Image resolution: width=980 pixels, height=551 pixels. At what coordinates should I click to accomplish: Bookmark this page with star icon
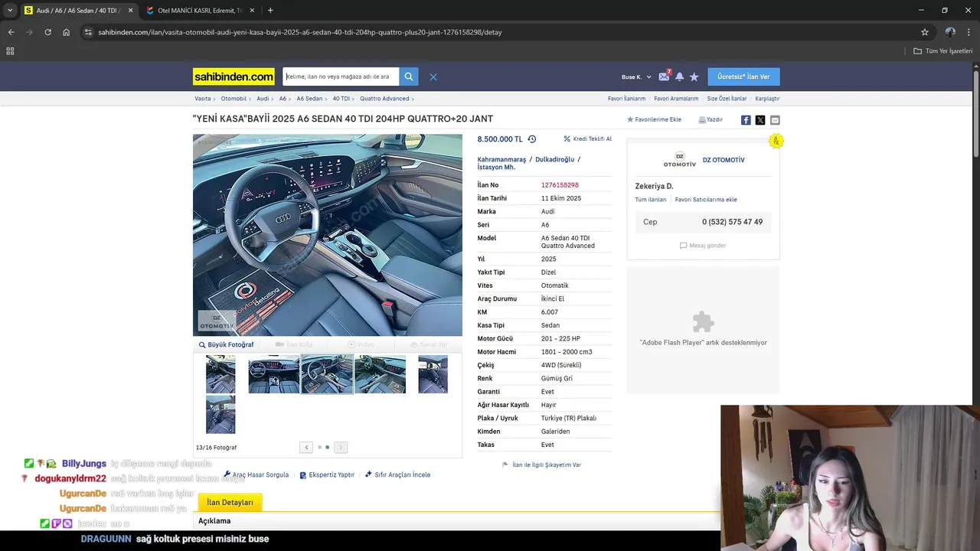point(925,32)
